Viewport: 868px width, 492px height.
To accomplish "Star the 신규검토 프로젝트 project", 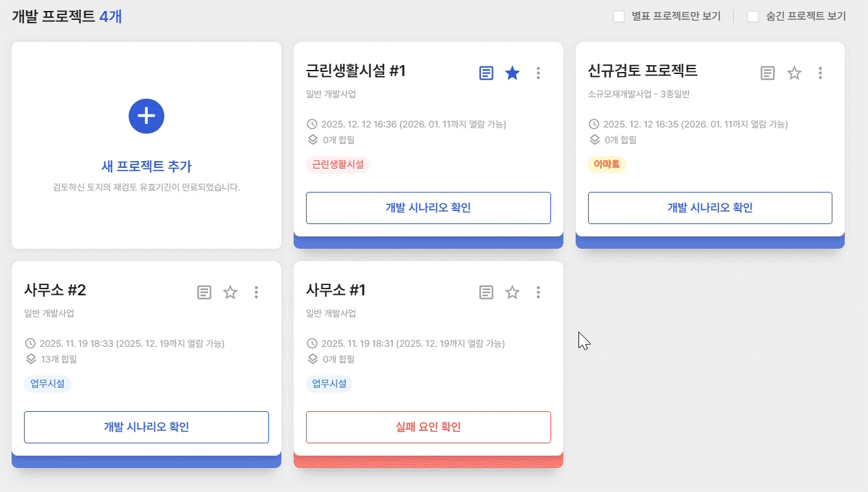I will [x=794, y=73].
